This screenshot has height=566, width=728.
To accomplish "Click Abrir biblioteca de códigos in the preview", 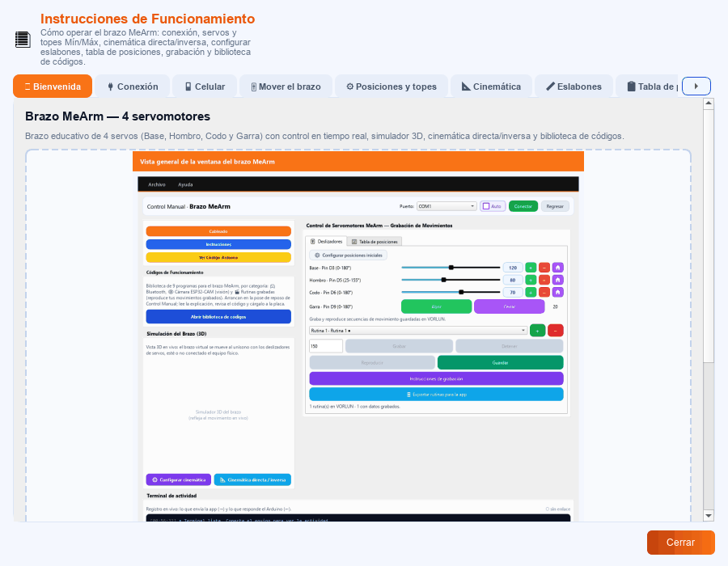I will pos(218,316).
